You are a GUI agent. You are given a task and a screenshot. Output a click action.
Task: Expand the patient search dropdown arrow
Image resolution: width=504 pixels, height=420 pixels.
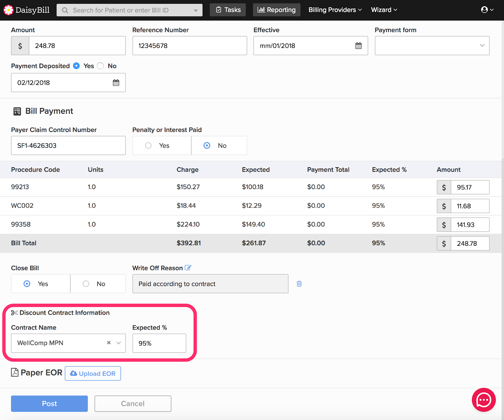coord(196,10)
